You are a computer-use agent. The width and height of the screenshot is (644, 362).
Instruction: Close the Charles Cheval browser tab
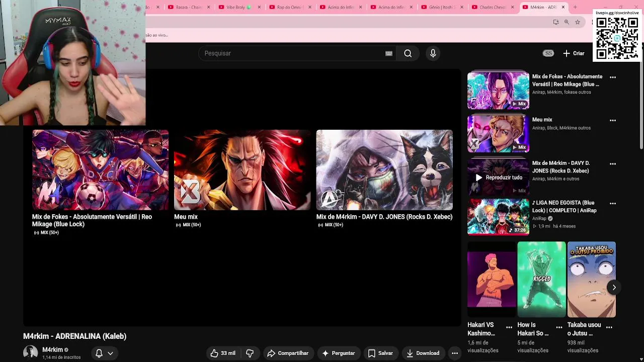click(513, 8)
